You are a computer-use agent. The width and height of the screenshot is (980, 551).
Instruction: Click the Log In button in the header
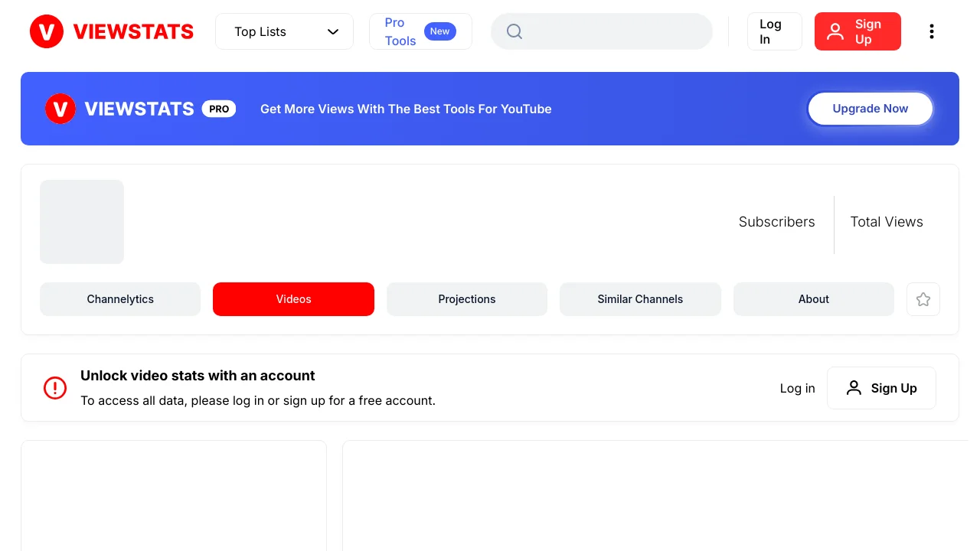774,31
